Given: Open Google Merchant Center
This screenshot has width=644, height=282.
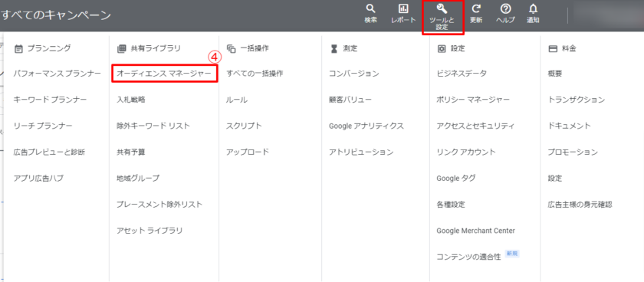Looking at the screenshot, I should click(475, 231).
